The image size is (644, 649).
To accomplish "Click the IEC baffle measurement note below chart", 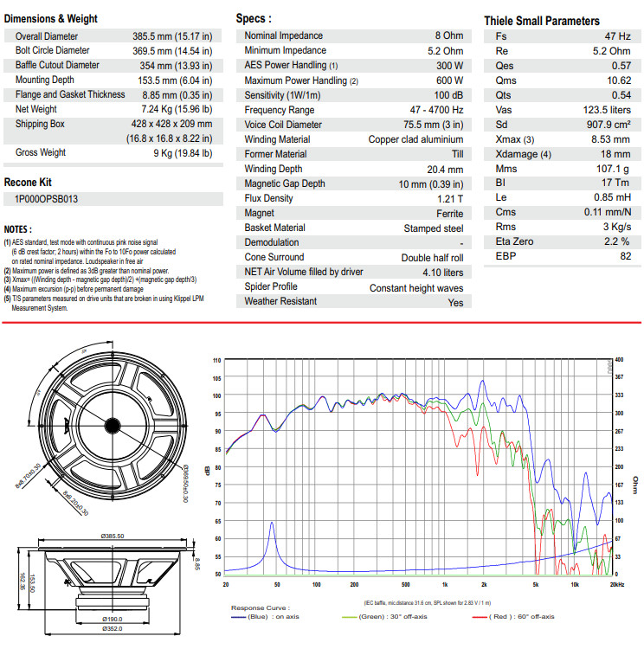I will pyautogui.click(x=428, y=602).
